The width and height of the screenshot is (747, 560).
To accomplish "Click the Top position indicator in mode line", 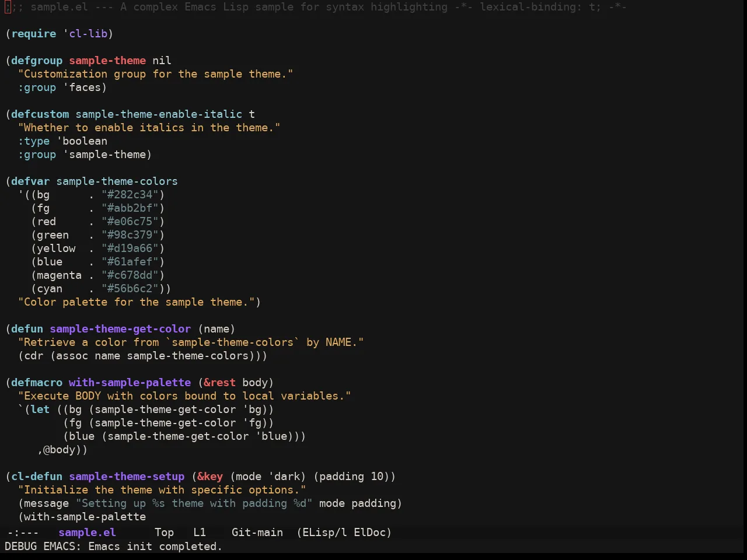I will pos(164,533).
